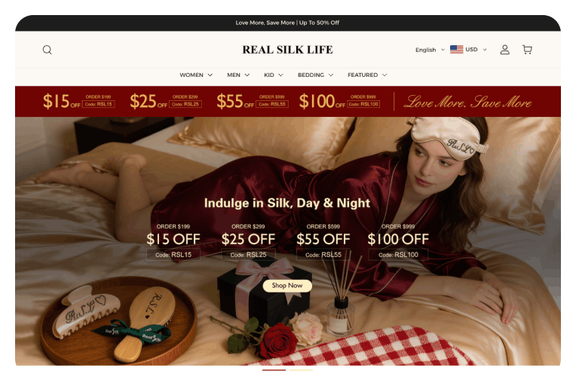Open search with the magnifier icon
This screenshot has height=392, width=576.
pos(47,50)
